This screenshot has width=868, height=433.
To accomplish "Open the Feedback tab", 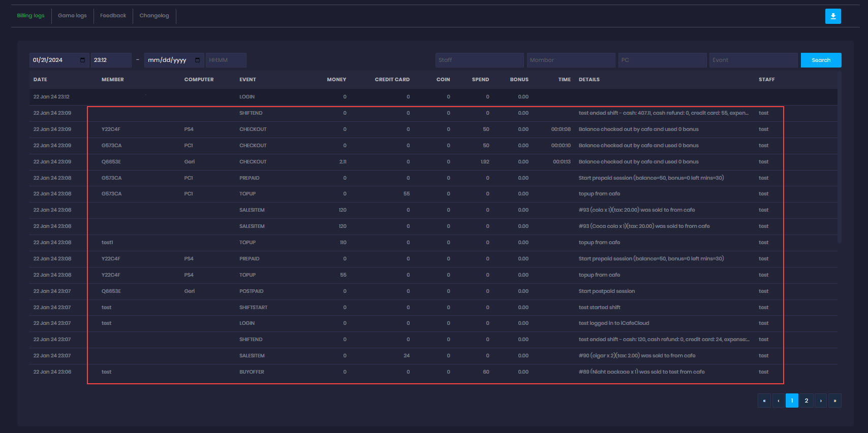I will pyautogui.click(x=113, y=16).
